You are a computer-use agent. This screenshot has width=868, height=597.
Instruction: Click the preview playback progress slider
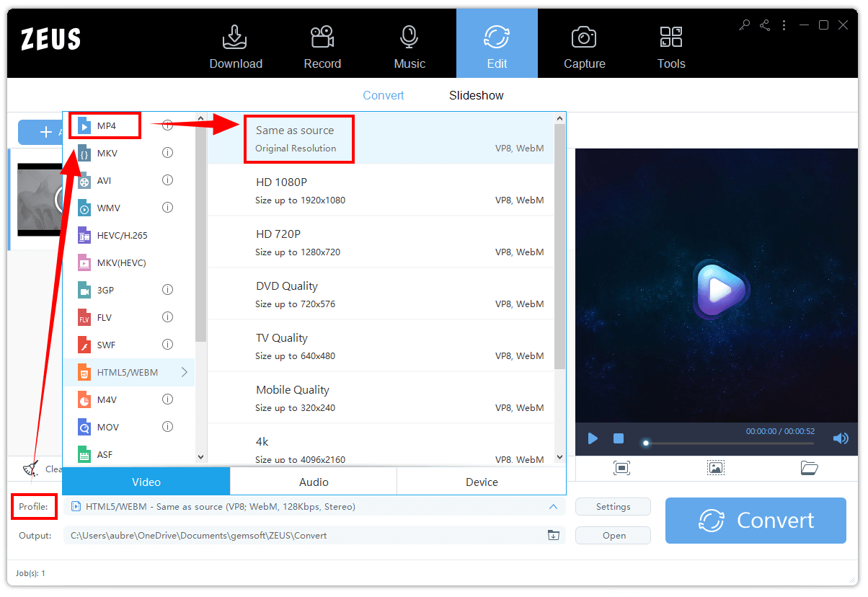728,443
